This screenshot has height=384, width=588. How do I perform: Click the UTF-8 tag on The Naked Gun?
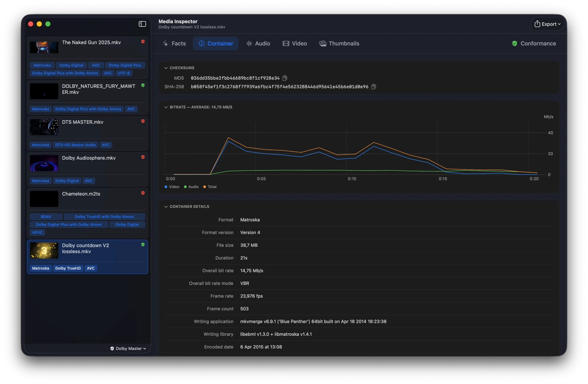(x=124, y=73)
